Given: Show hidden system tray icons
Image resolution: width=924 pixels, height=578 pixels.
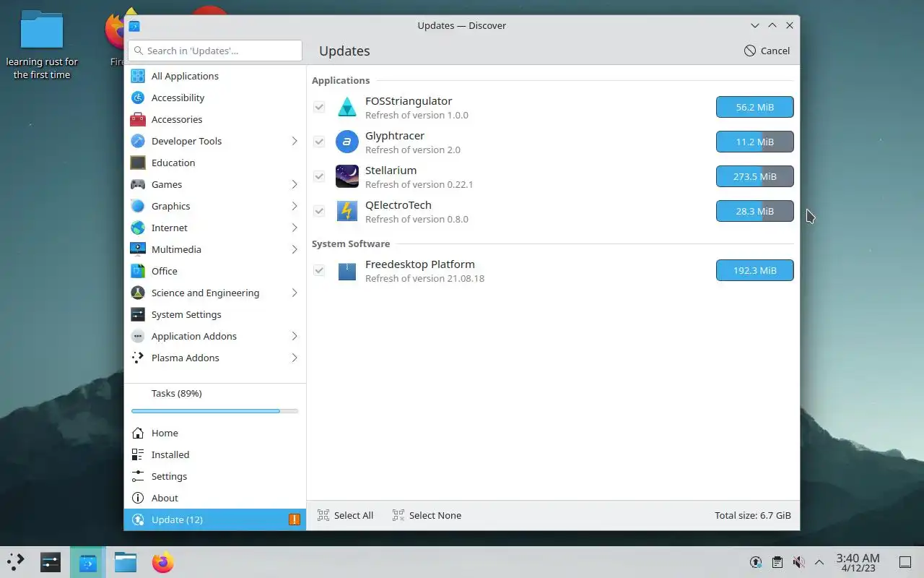Looking at the screenshot, I should (819, 562).
